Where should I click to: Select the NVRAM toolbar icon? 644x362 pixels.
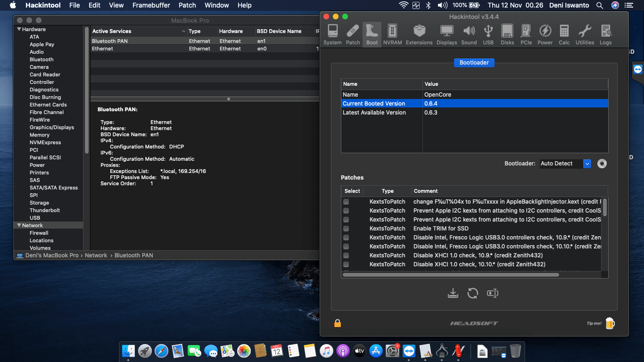click(392, 34)
